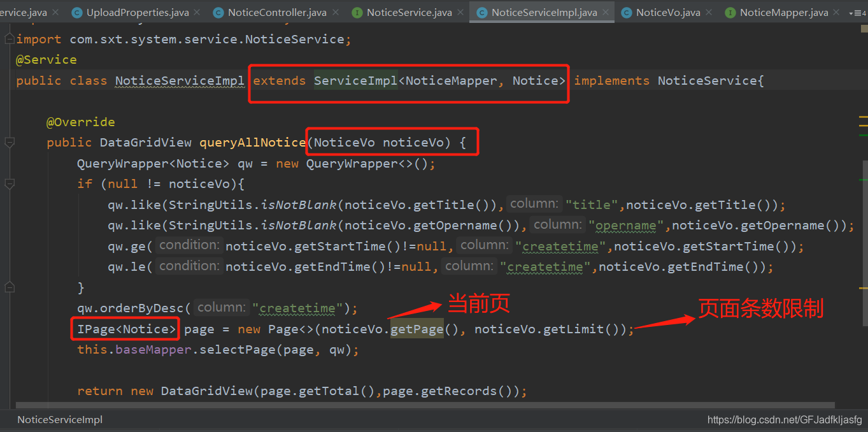Click the queryAllNotice method name
868x432 pixels.
[x=252, y=143]
